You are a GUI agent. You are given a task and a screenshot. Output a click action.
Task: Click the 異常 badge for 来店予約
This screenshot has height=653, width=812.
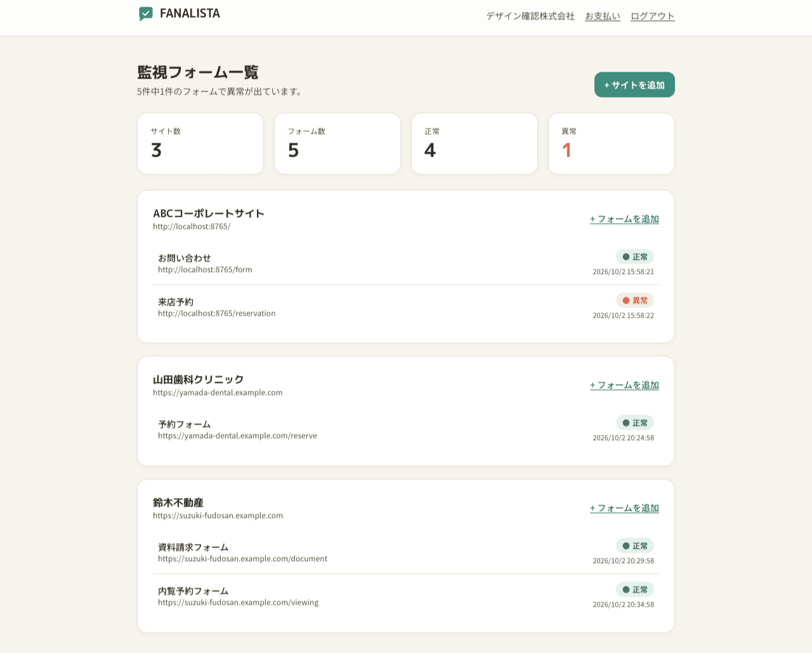click(x=635, y=301)
